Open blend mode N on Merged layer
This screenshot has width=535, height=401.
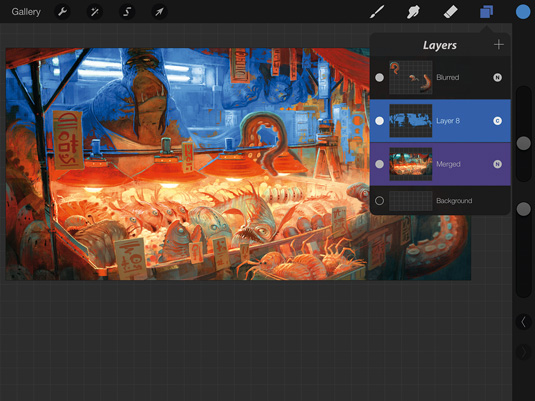tap(497, 164)
